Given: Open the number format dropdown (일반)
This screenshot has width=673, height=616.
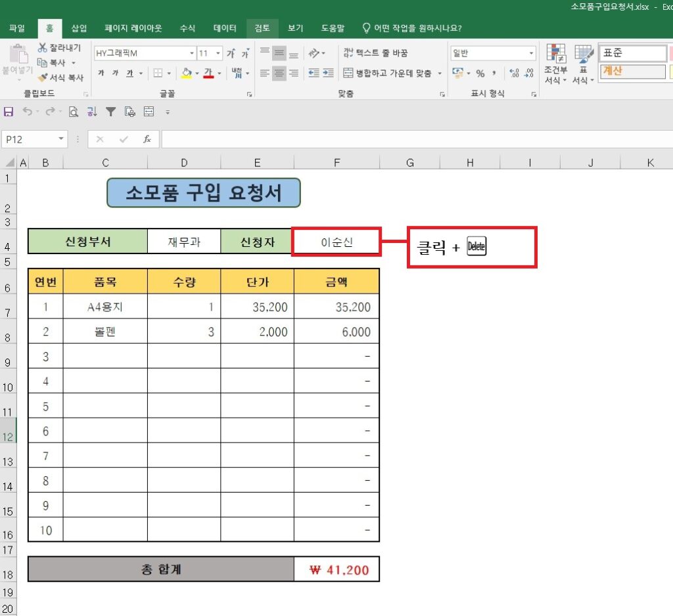Looking at the screenshot, I should [x=531, y=53].
